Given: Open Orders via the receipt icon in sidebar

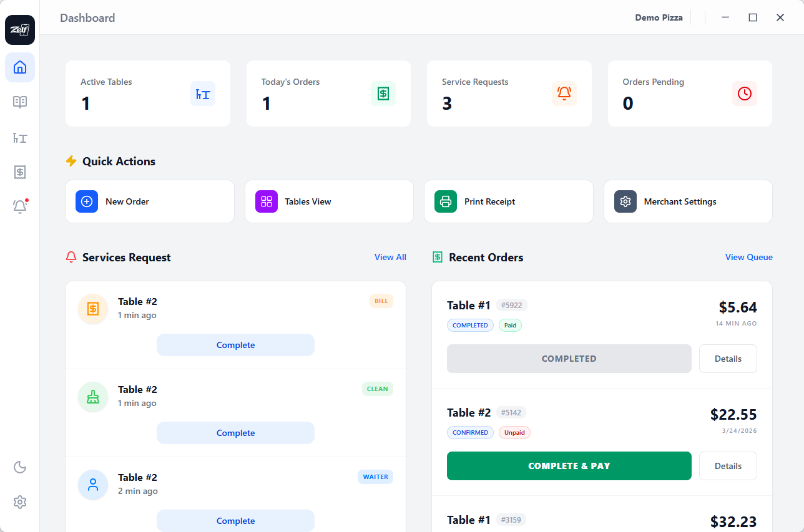Looking at the screenshot, I should (19, 172).
